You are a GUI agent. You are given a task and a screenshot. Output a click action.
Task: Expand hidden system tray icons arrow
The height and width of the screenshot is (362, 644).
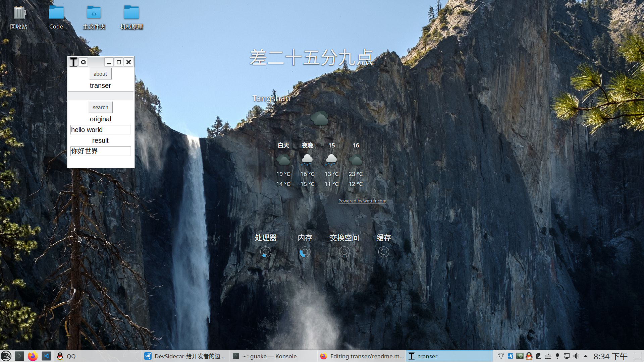[586, 356]
